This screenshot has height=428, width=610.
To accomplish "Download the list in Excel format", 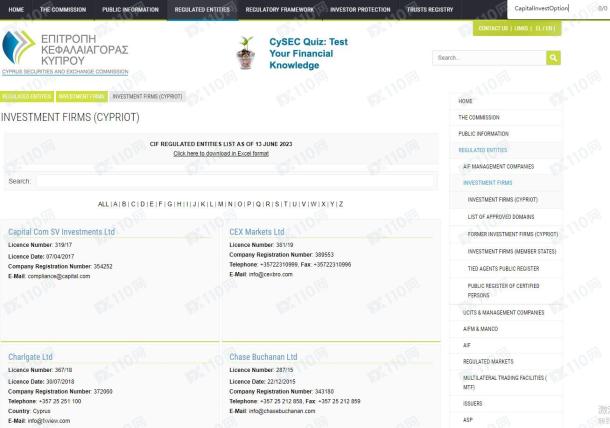I will tap(221, 154).
